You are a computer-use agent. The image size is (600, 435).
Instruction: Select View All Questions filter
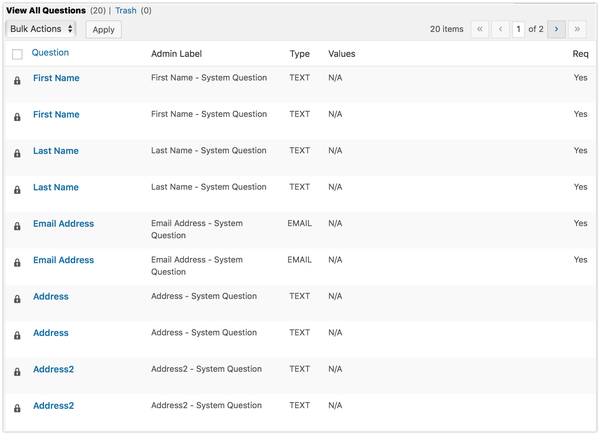(46, 11)
